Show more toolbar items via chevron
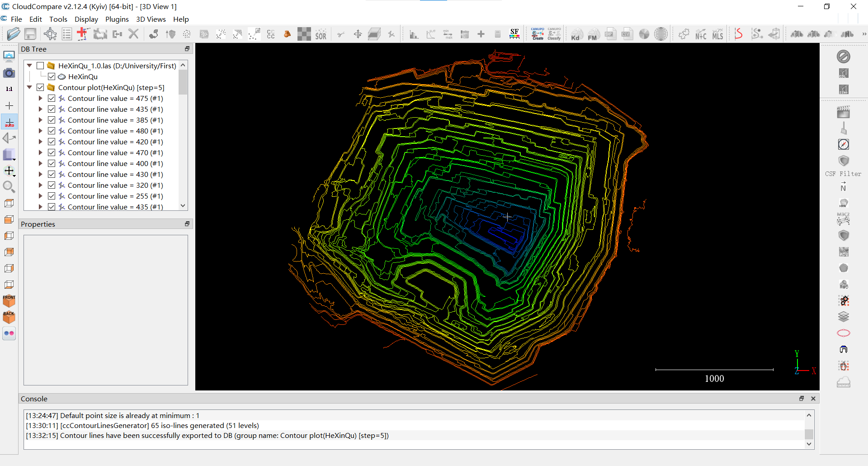 tap(864, 34)
